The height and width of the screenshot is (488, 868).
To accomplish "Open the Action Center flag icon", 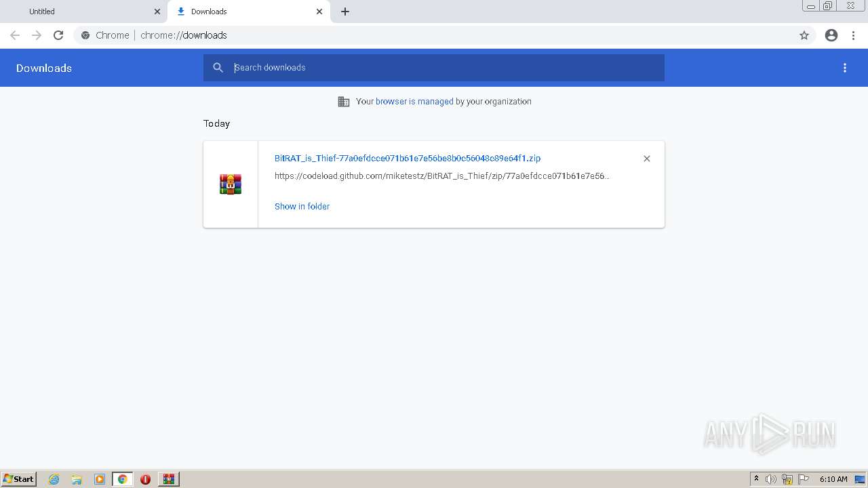I will coord(804,479).
